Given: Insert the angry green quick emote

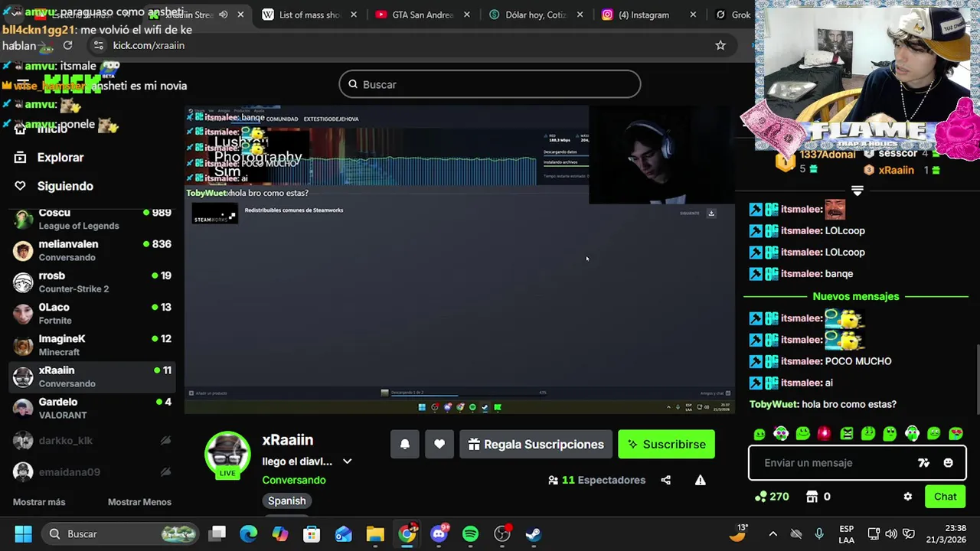Looking at the screenshot, I should (846, 434).
